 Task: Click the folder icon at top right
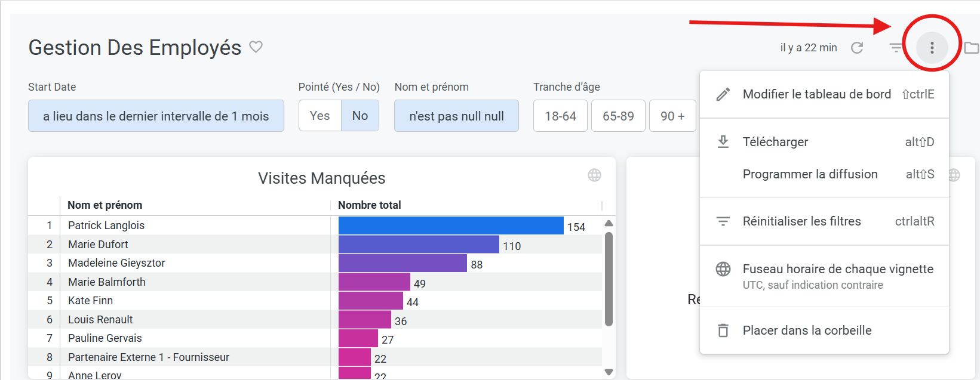972,48
